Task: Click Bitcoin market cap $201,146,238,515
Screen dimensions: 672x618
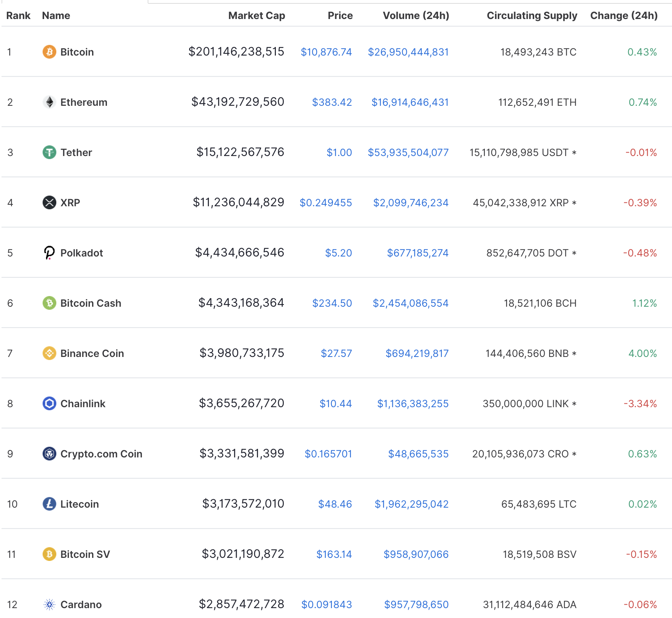Action: click(x=236, y=52)
